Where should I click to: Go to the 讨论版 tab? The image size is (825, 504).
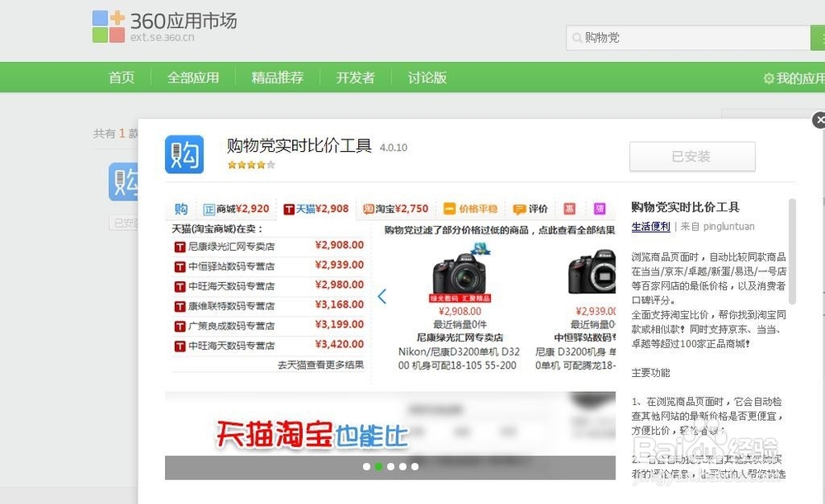tap(427, 77)
